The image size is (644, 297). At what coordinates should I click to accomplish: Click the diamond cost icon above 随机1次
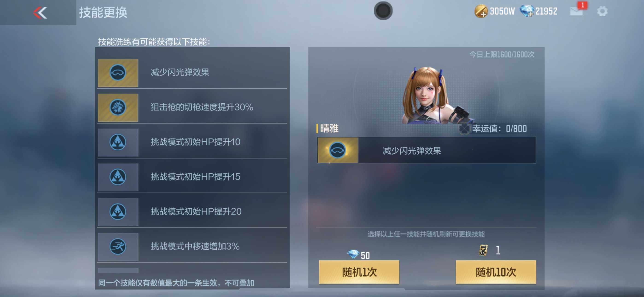(x=353, y=254)
